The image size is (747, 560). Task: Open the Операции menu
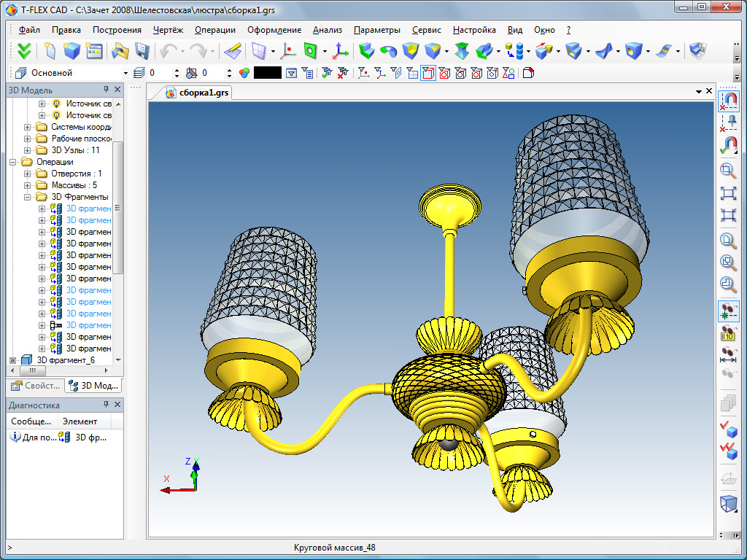tap(215, 30)
